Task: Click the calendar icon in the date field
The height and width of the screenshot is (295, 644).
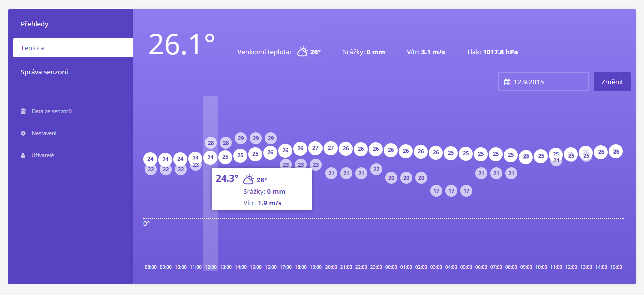Action: click(507, 82)
